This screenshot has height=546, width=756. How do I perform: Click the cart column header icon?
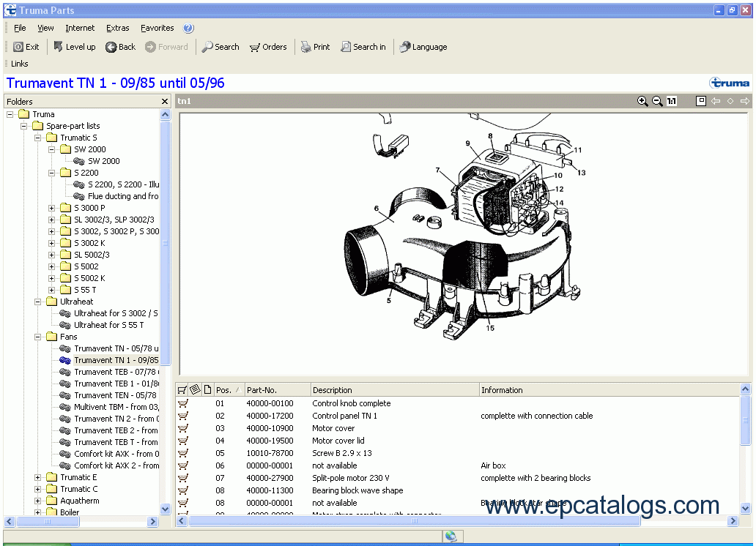tap(182, 390)
